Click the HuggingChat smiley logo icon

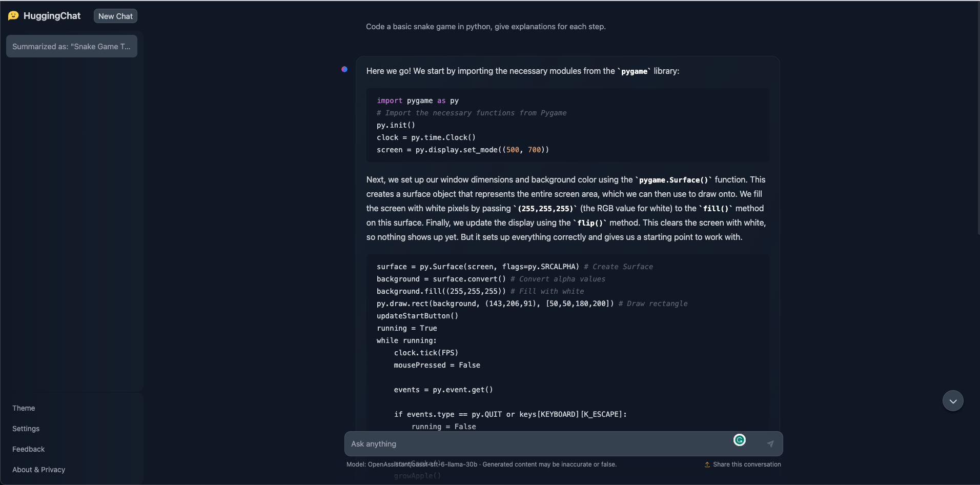point(13,16)
